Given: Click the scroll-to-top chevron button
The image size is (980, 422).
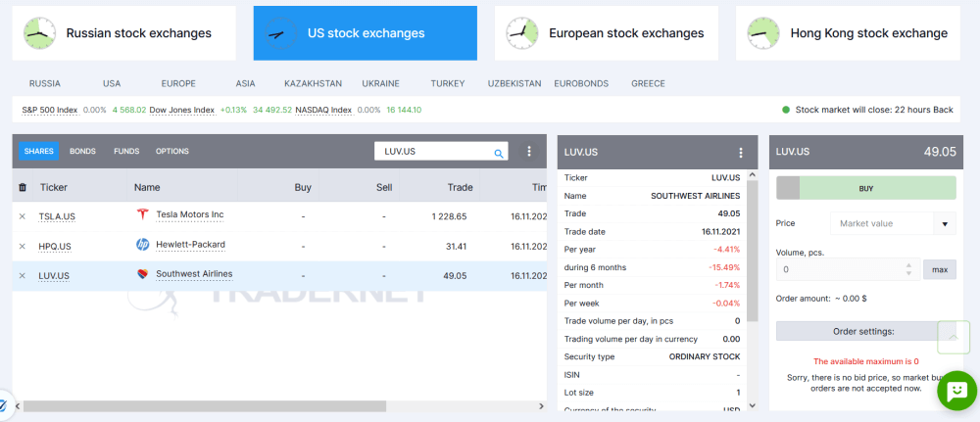Looking at the screenshot, I should [x=954, y=337].
